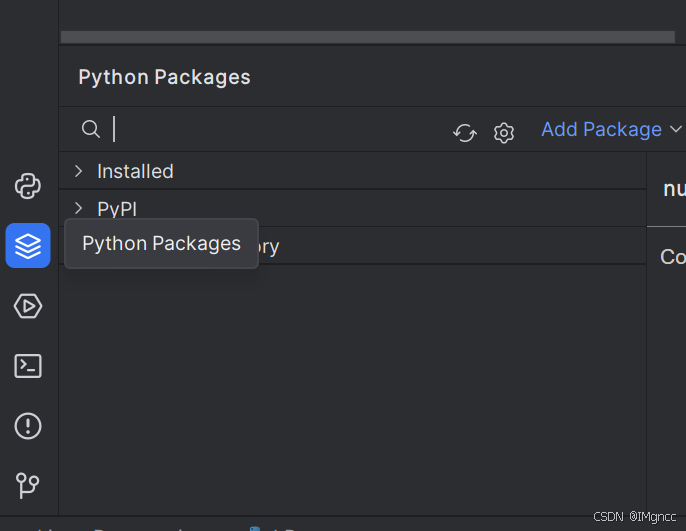Open the Services tool window icon
Viewport: 686px width, 531px height.
[x=28, y=306]
